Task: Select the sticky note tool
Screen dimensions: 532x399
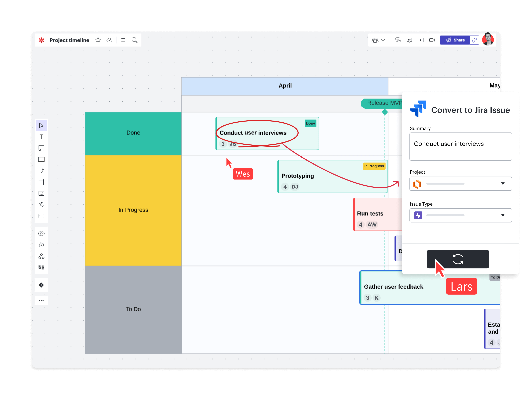Action: [41, 148]
